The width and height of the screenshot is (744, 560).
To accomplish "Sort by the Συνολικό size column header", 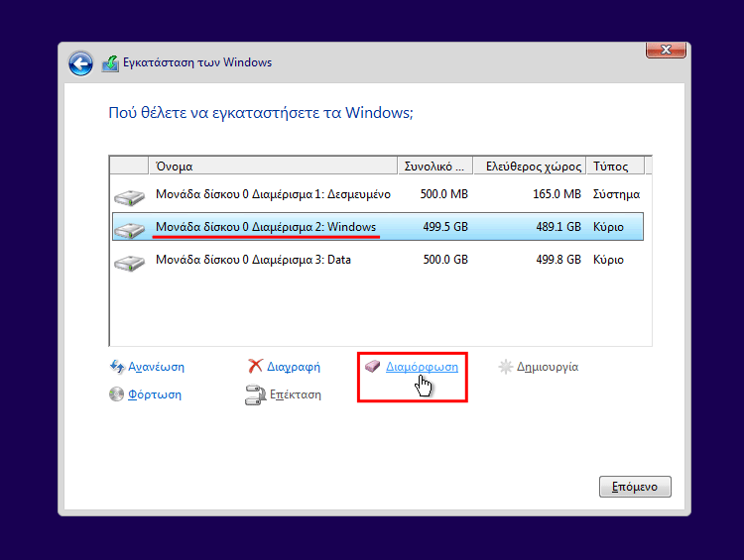I will pos(432,166).
